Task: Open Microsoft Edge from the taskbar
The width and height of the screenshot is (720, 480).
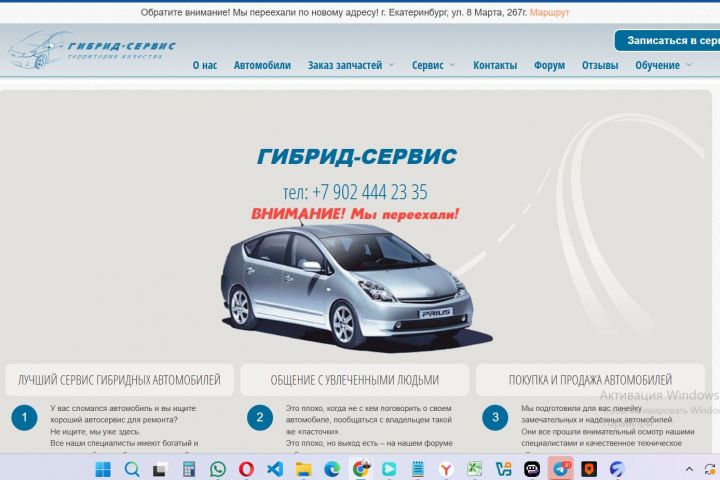Action: point(332,469)
